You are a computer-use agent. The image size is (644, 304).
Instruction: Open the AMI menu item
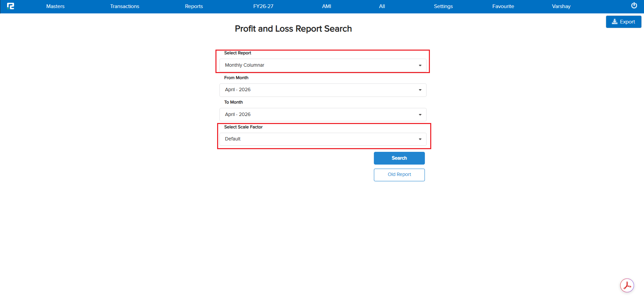327,6
